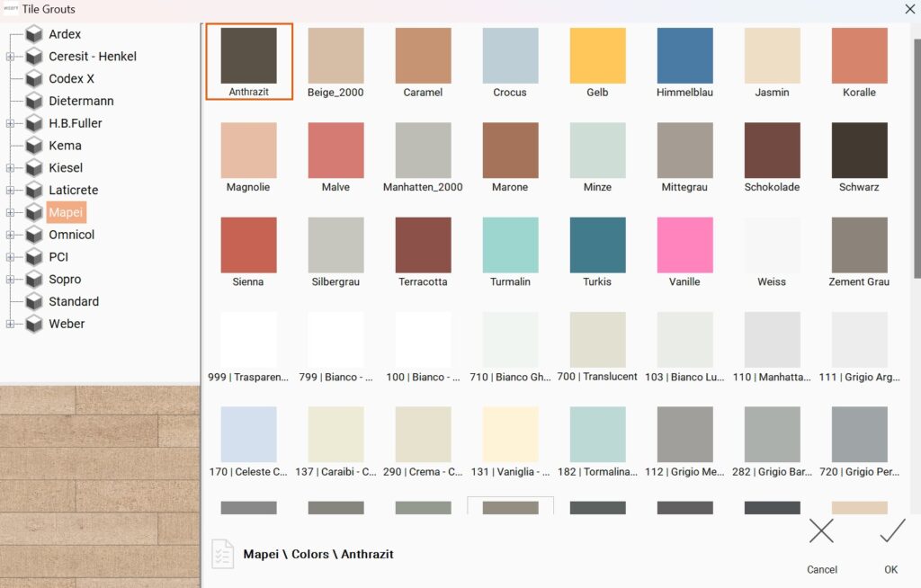
Task: Click the vertical scrollbar of the swatch grid
Action: tap(917, 158)
